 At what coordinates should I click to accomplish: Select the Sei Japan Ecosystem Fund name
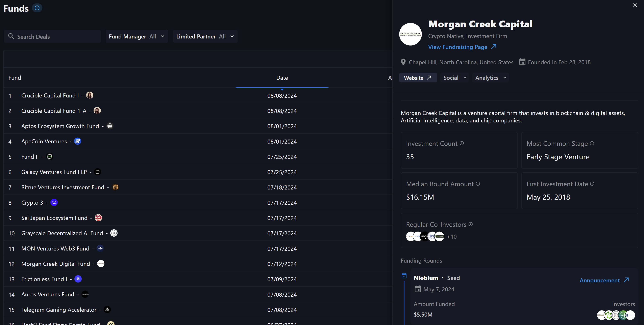[x=54, y=218]
